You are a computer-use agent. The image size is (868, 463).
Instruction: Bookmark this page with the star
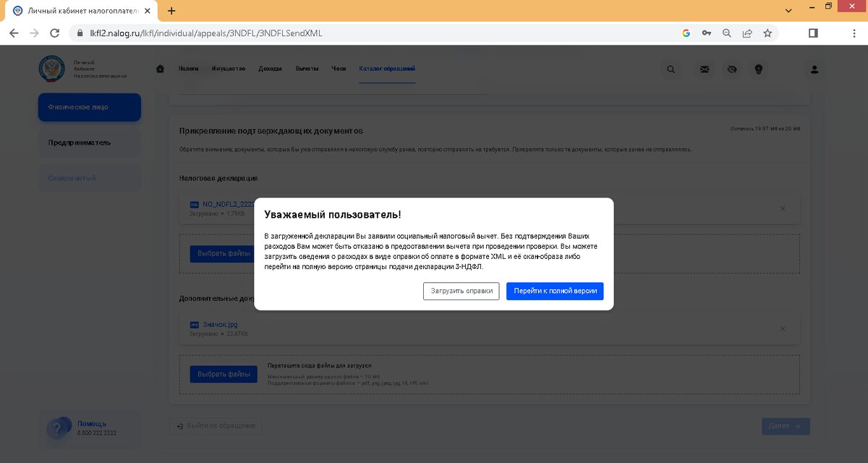click(767, 33)
